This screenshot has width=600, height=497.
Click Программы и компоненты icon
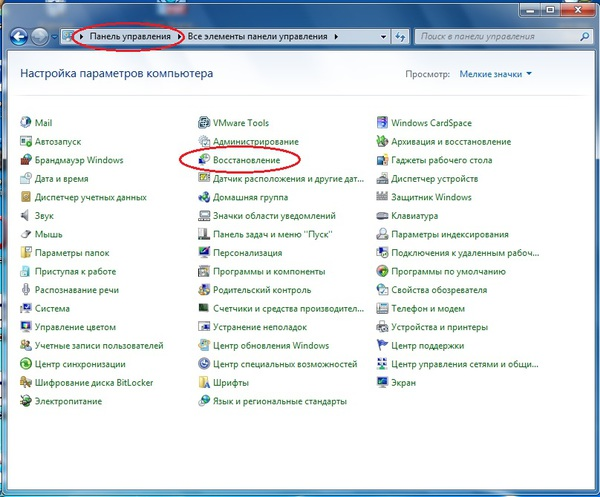click(204, 271)
